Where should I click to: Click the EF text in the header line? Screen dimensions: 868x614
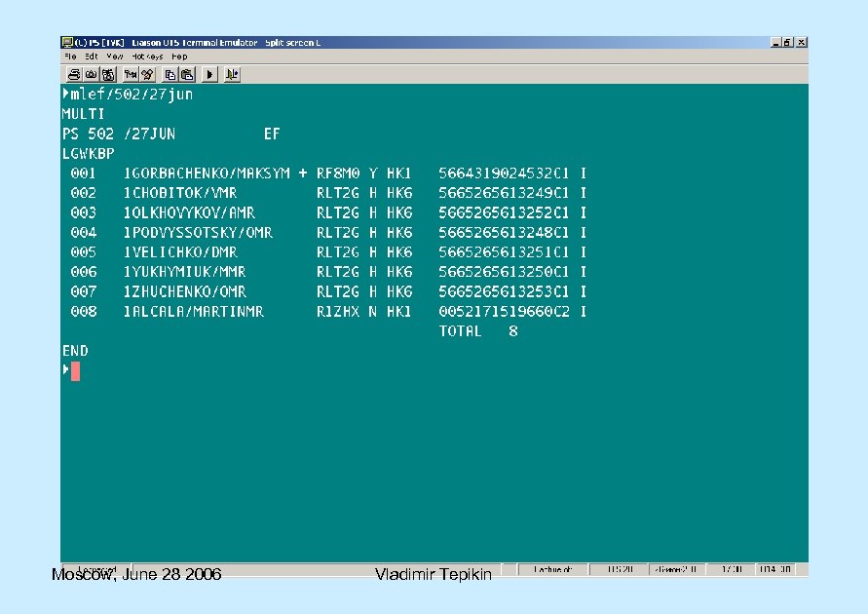click(272, 134)
